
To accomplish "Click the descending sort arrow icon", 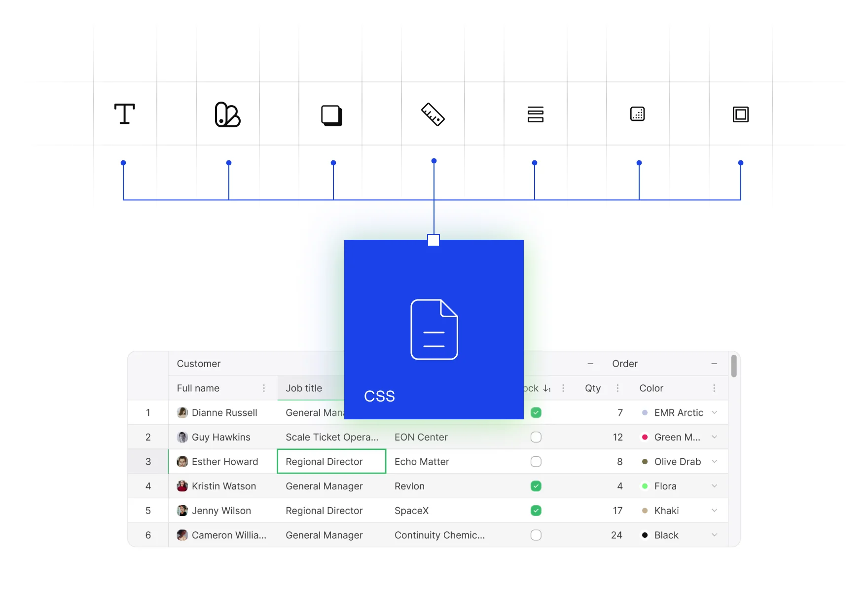I will (x=547, y=389).
